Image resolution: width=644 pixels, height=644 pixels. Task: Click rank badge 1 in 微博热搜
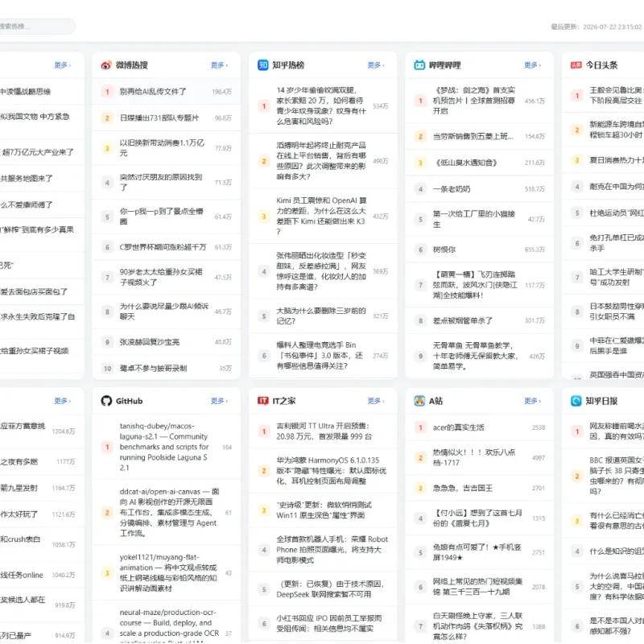(x=107, y=92)
